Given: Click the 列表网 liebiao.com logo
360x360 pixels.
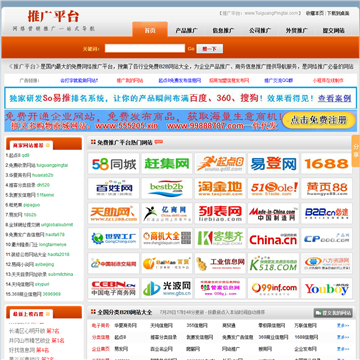Looking at the screenshot, I should pos(220,213).
